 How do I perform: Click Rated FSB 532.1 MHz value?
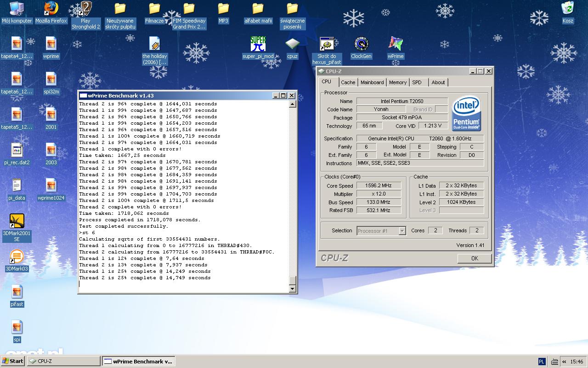pos(378,210)
